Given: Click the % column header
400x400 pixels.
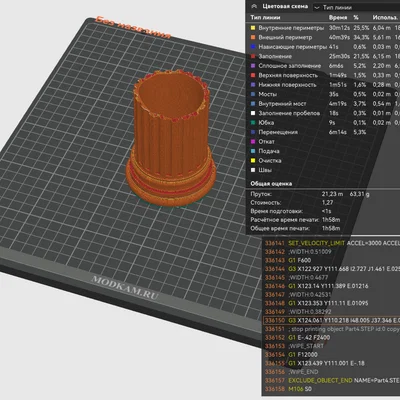Looking at the screenshot, I should pos(356,18).
